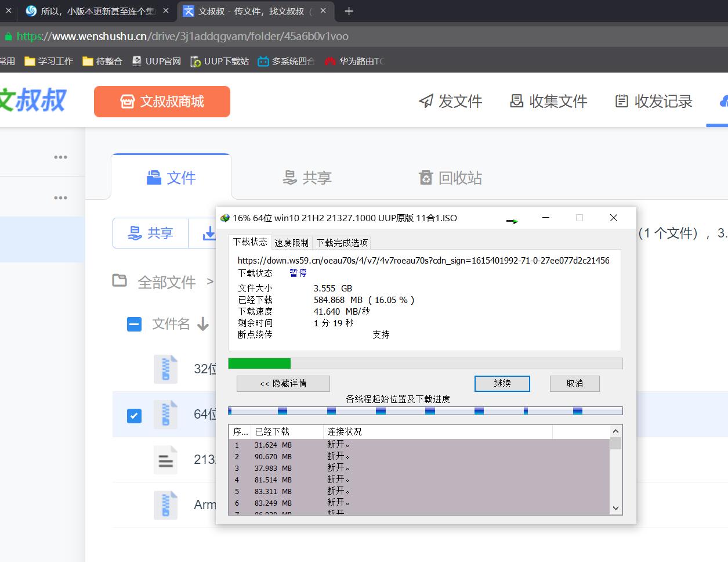Click the thread list scrollbar down arrow
Screen dimensions: 728x562
coord(615,507)
